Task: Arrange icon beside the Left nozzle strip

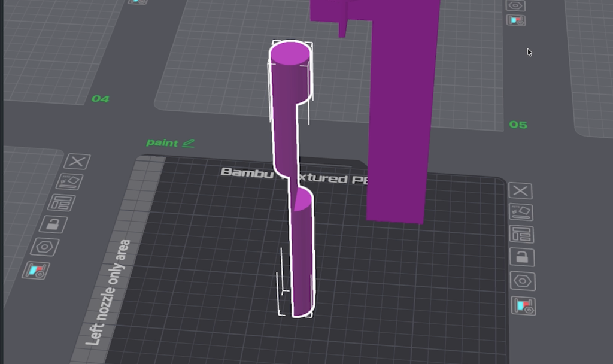Action: 62,203
